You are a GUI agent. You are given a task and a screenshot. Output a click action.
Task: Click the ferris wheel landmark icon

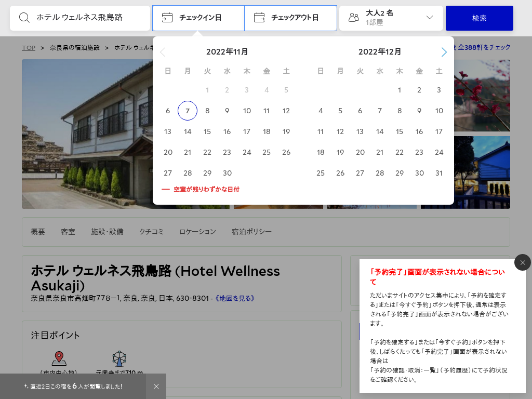119,358
